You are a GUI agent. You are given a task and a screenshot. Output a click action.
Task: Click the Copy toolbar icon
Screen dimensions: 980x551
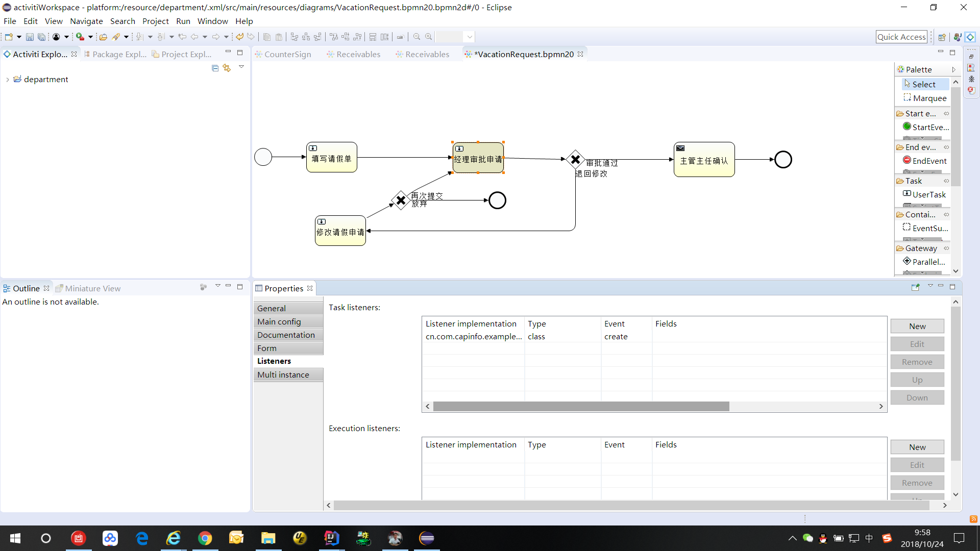(x=267, y=37)
